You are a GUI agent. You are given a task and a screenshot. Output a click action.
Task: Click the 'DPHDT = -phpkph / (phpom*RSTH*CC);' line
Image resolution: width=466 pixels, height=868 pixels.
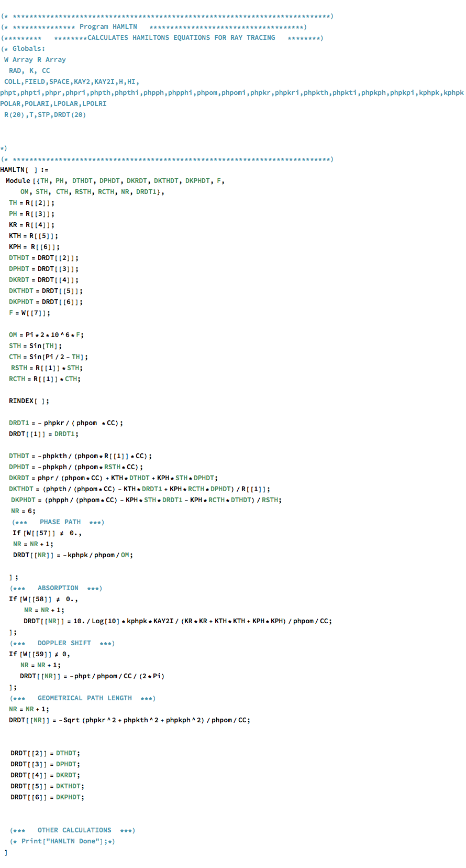point(76,467)
